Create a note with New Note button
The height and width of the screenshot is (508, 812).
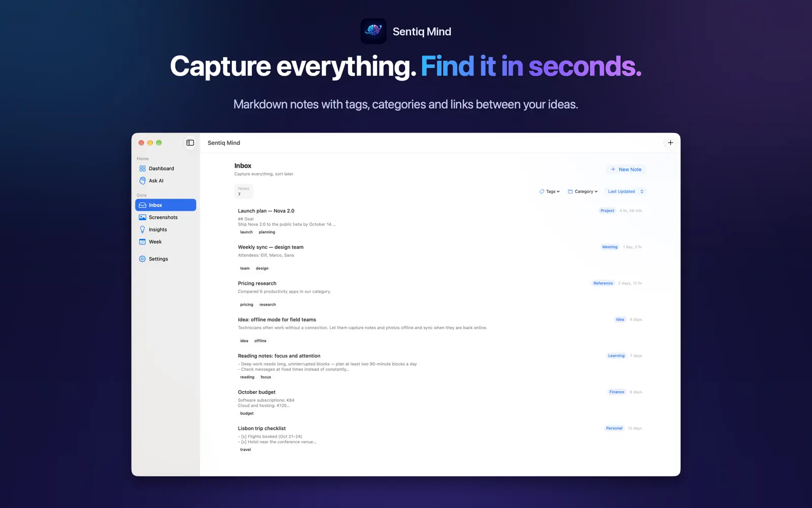[626, 170]
